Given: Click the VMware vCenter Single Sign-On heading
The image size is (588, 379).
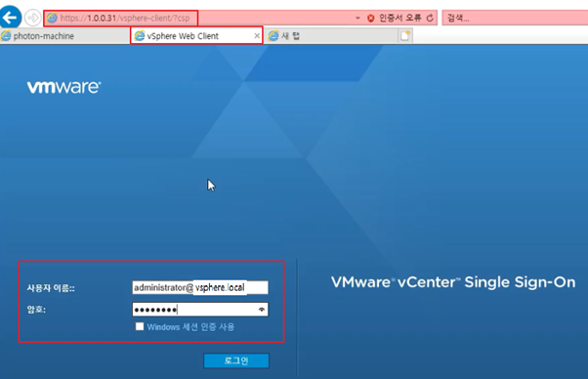Looking at the screenshot, I should [453, 282].
